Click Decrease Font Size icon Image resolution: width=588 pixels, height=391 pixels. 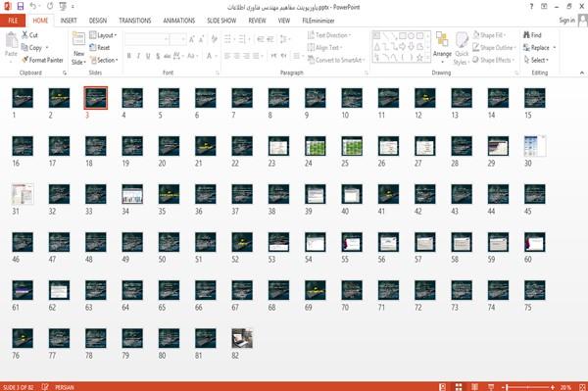click(202, 39)
